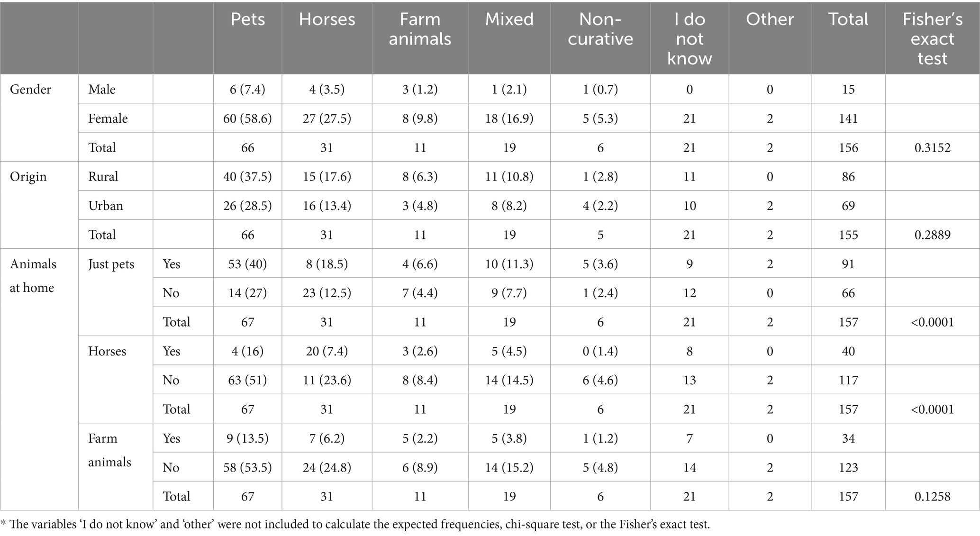The image size is (980, 536).
Task: Click the 0.3152 Fisher value
Action: point(932,147)
